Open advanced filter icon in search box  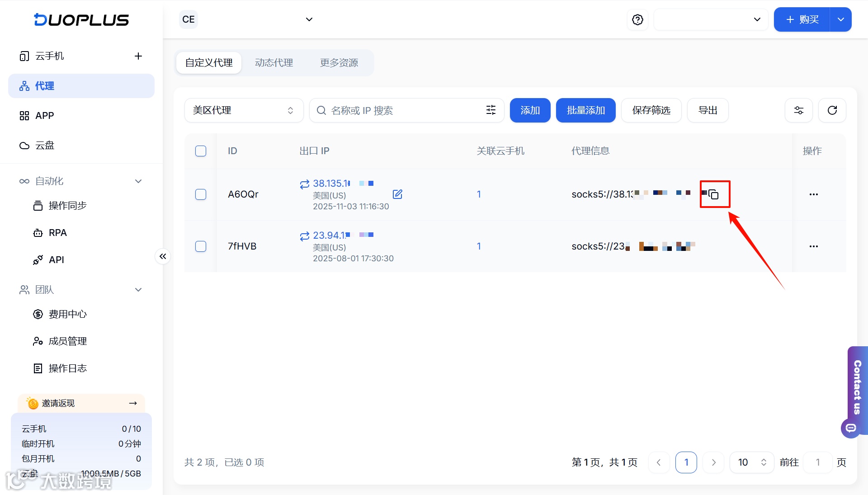pos(491,110)
